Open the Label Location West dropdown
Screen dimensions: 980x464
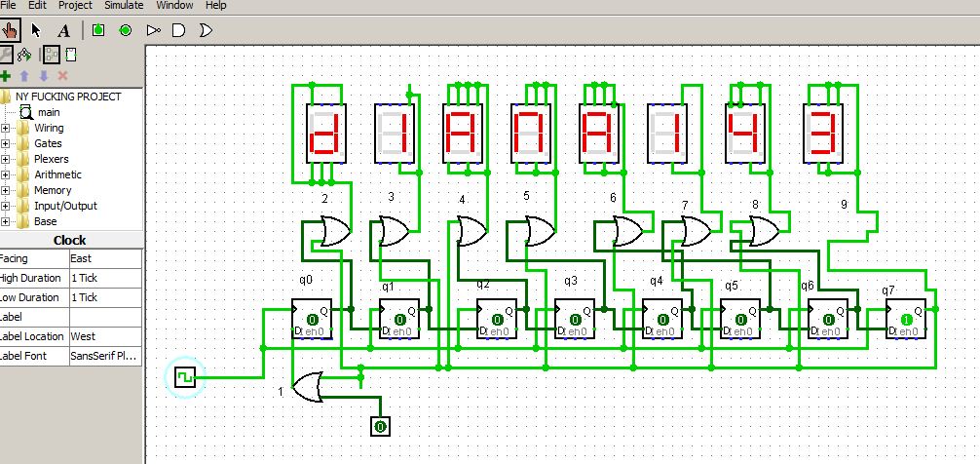point(105,336)
